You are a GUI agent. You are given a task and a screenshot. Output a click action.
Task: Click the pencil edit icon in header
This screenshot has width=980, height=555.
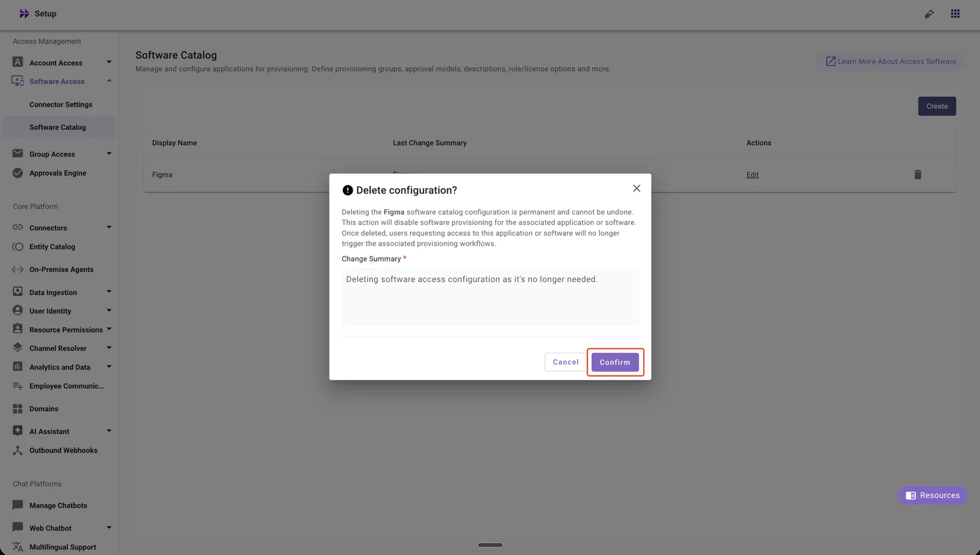click(x=929, y=13)
